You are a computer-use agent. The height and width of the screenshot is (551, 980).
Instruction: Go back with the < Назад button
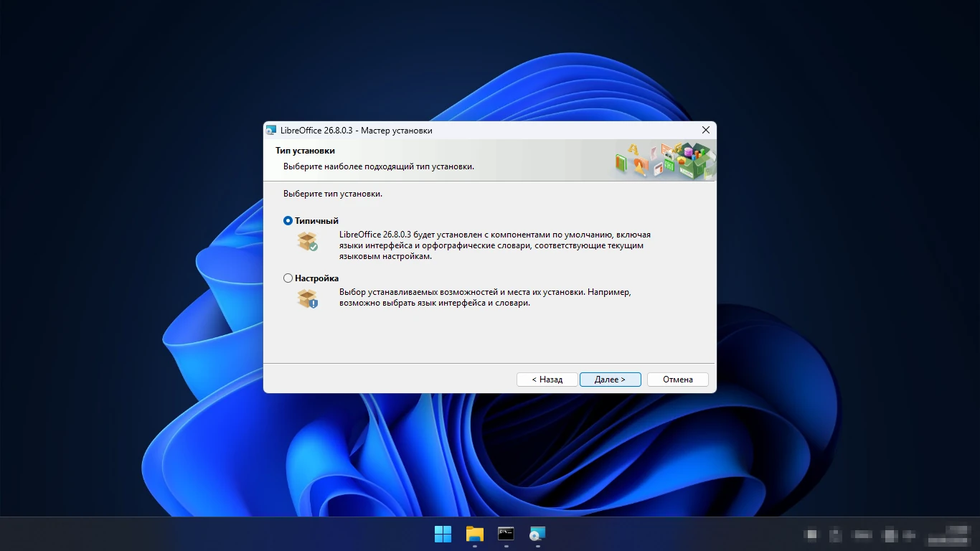pyautogui.click(x=547, y=380)
